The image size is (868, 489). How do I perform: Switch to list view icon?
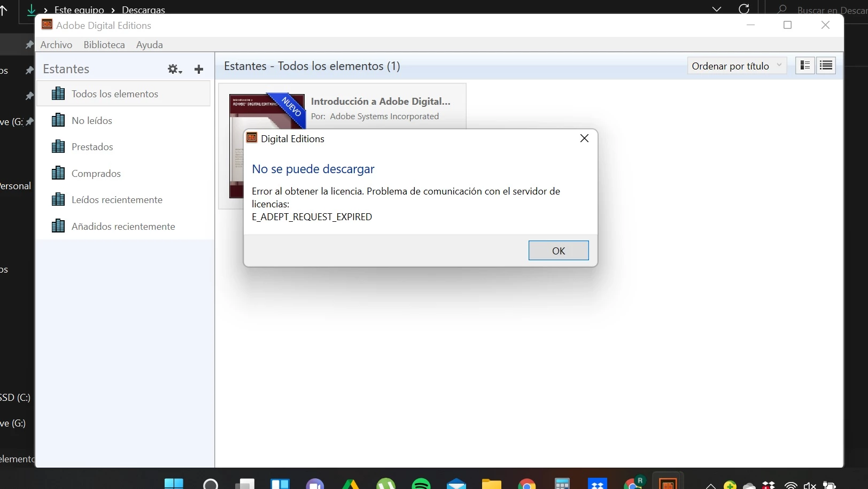click(x=826, y=65)
